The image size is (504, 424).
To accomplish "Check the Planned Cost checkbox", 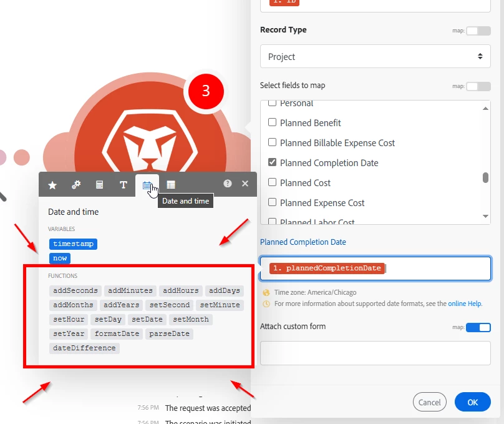I will click(272, 182).
